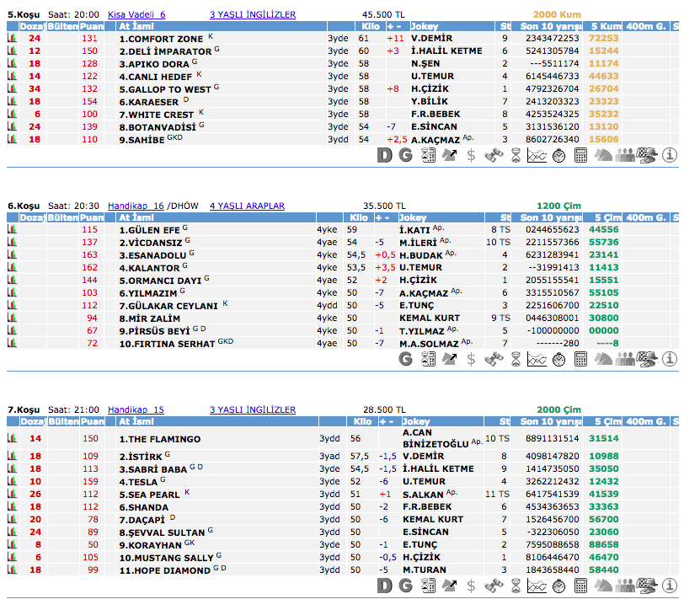Open the calculator icon under race 7
This screenshot has height=610, width=700.
[581, 585]
